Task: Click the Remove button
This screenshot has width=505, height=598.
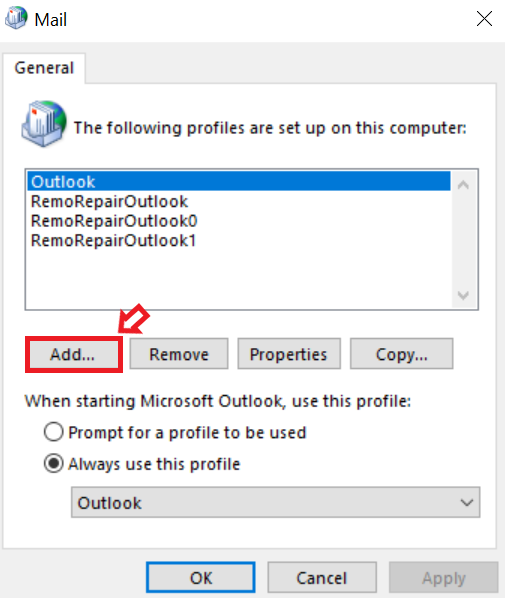Action: [179, 354]
